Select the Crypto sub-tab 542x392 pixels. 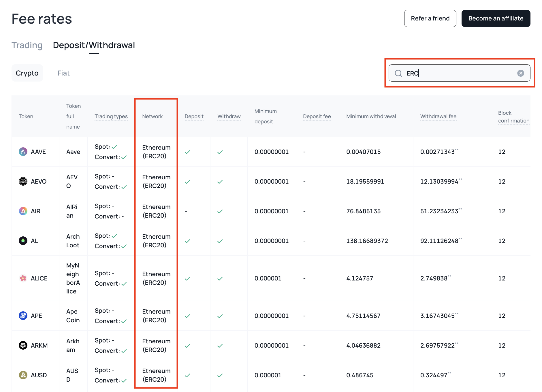point(27,73)
